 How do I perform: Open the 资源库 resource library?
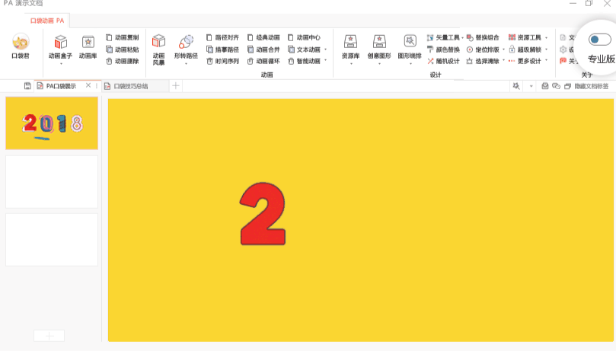pyautogui.click(x=350, y=46)
